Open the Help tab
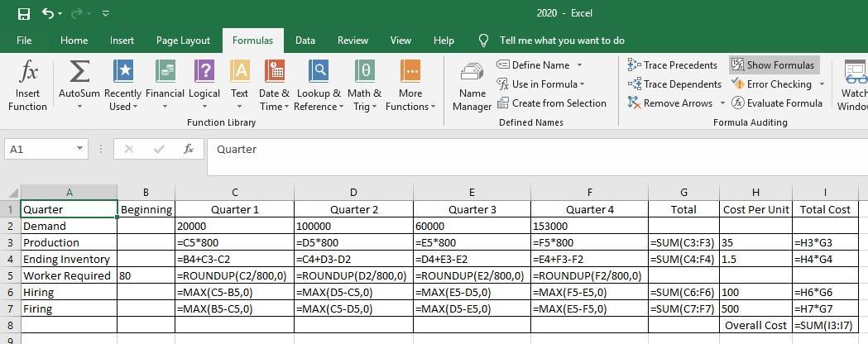Viewport: 868px width, 344px height. 444,41
